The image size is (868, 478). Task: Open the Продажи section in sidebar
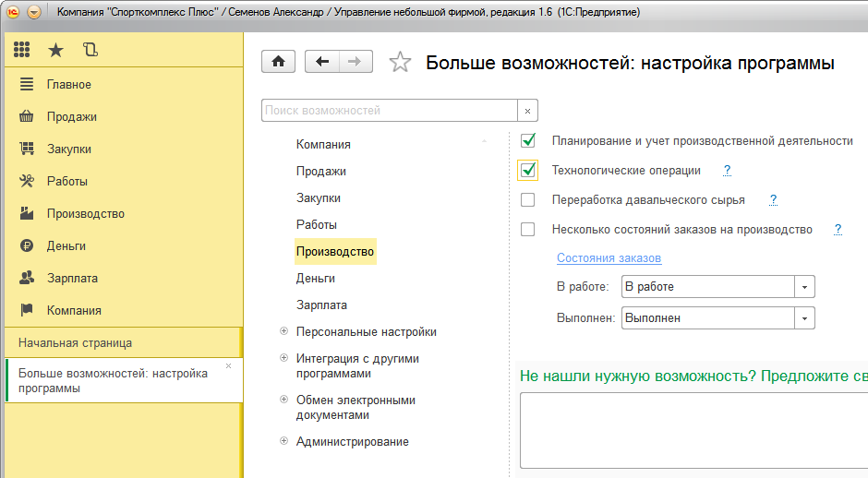pos(71,117)
